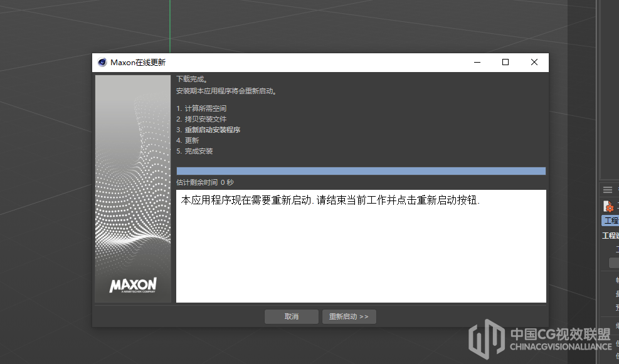This screenshot has width=619, height=364.
Task: Click step '3. 重新启动安装程序'
Action: tap(208, 130)
